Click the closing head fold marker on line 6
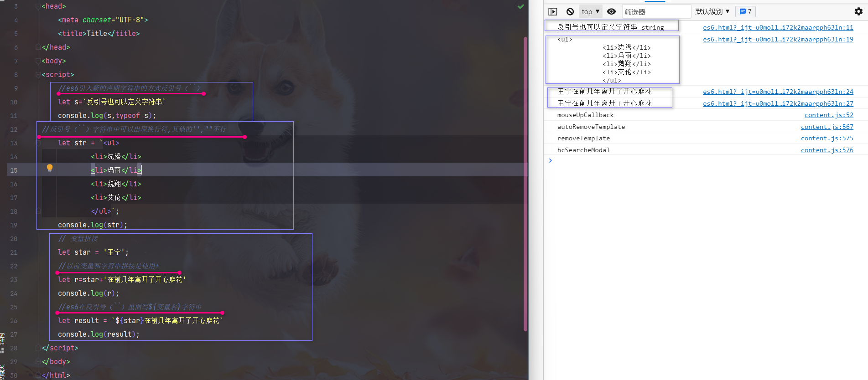The height and width of the screenshot is (380, 868). pos(38,47)
